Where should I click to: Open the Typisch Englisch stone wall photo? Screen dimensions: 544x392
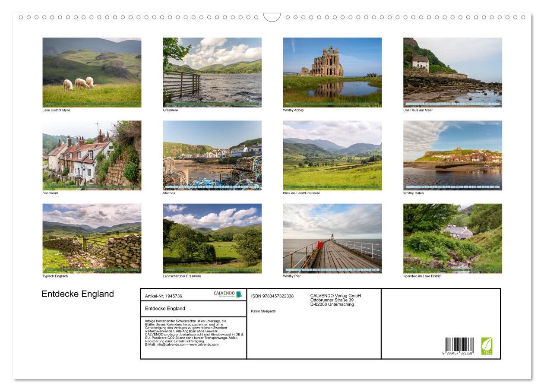(x=92, y=238)
